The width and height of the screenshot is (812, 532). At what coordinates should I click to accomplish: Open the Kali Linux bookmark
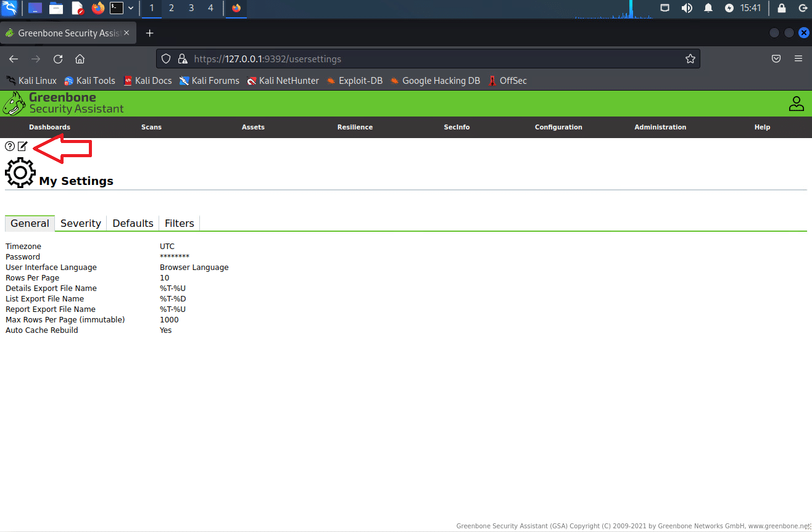coord(31,80)
